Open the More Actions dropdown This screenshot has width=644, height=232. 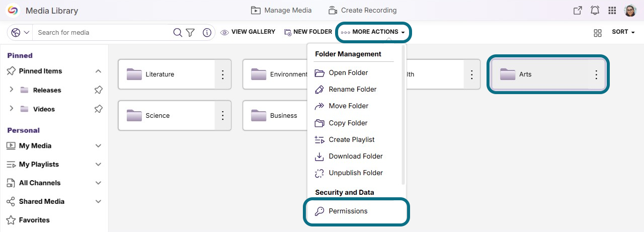373,32
